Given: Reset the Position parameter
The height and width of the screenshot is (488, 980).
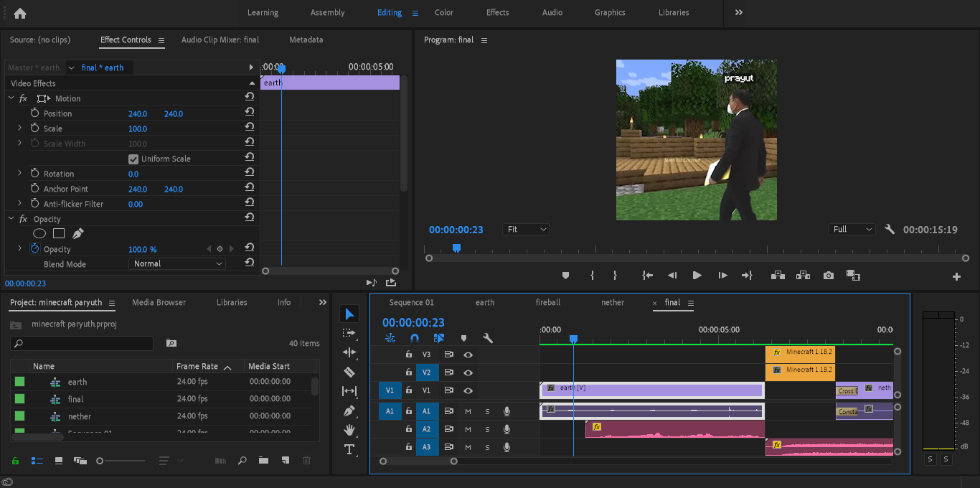Looking at the screenshot, I should [x=250, y=113].
